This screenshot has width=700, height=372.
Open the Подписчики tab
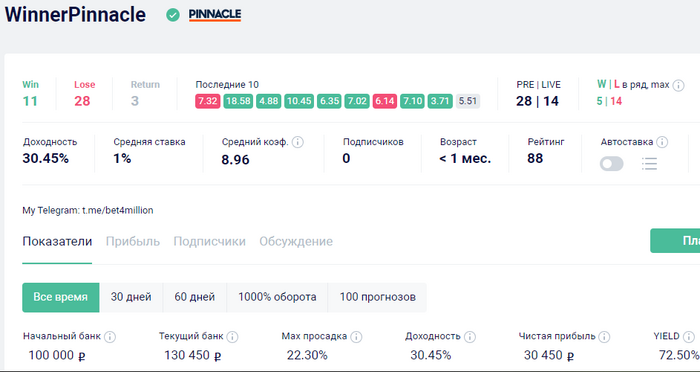(209, 242)
